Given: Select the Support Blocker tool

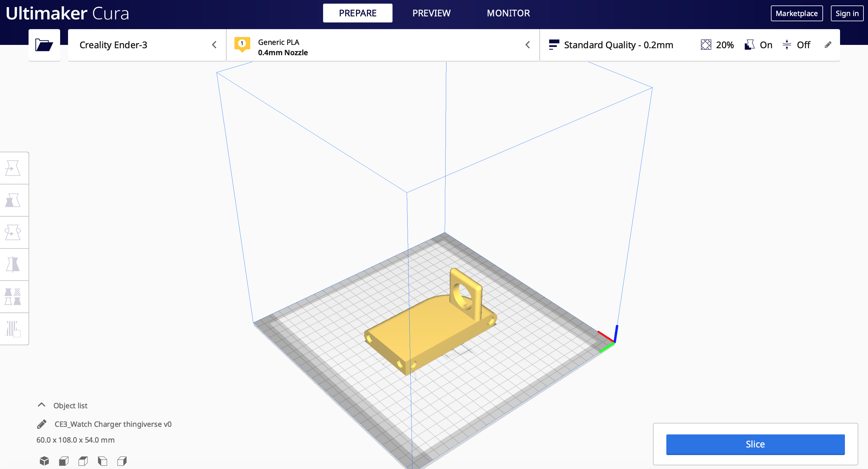Looking at the screenshot, I should coord(13,329).
